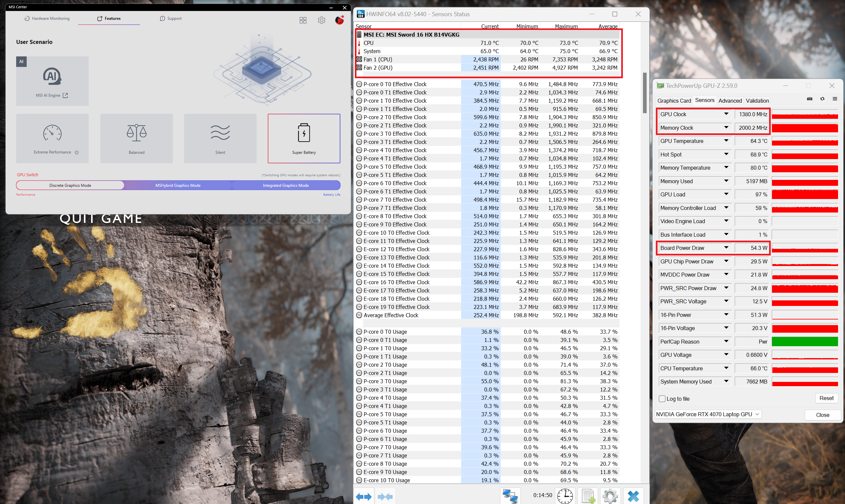Screen dimensions: 845x504
Task: Click QUIT GAME in game menu
Action: 101,219
